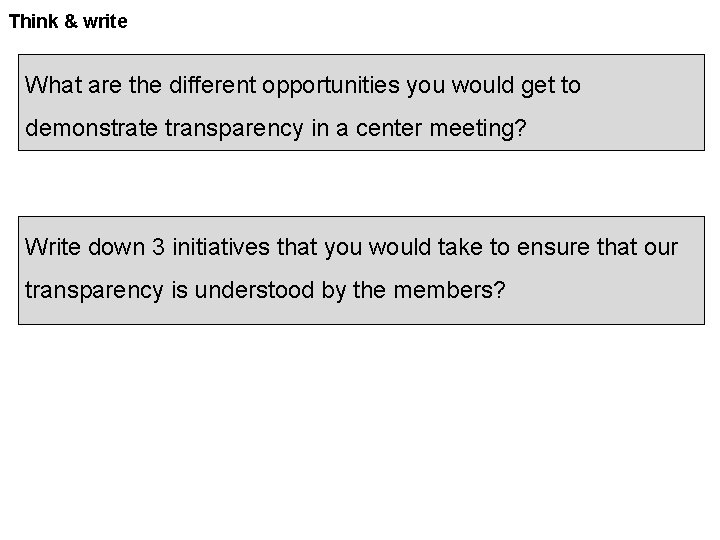Click the ampersand in the slide title

(71, 22)
